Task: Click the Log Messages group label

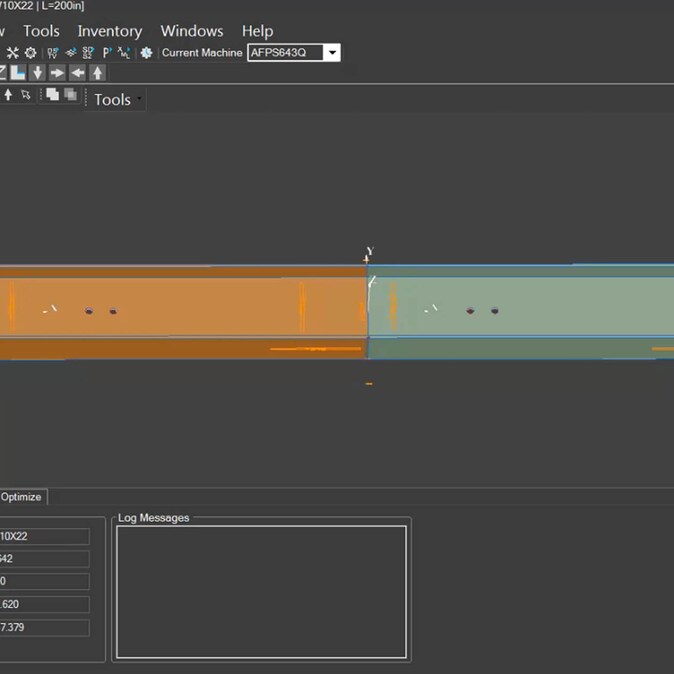Action: [153, 518]
